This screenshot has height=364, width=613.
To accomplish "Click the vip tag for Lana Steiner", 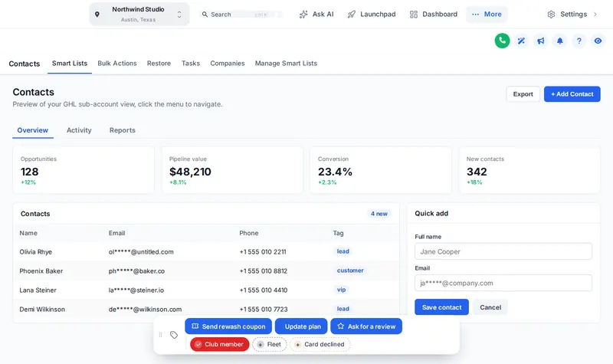I will pos(341,290).
